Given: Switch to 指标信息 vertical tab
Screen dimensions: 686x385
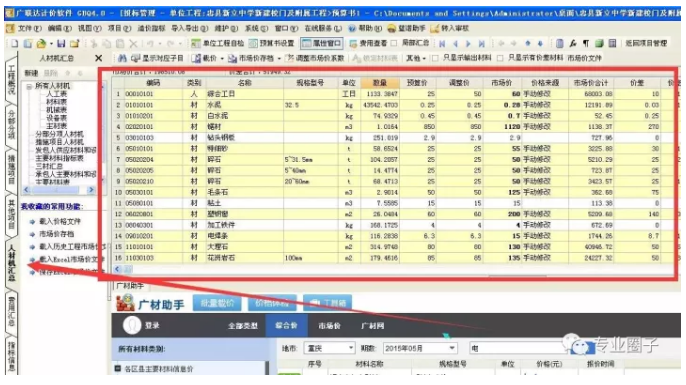Looking at the screenshot, I should click(11, 355).
